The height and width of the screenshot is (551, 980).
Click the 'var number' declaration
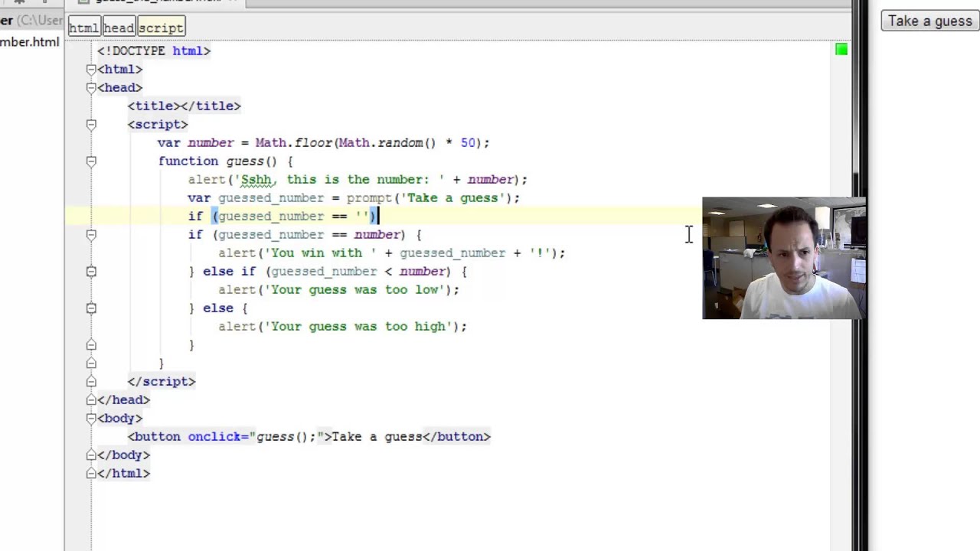(195, 142)
